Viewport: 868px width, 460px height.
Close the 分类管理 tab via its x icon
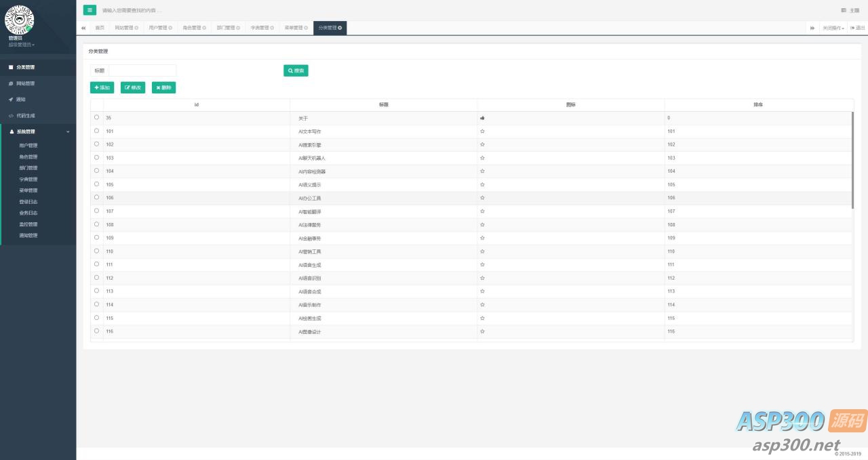click(x=340, y=28)
